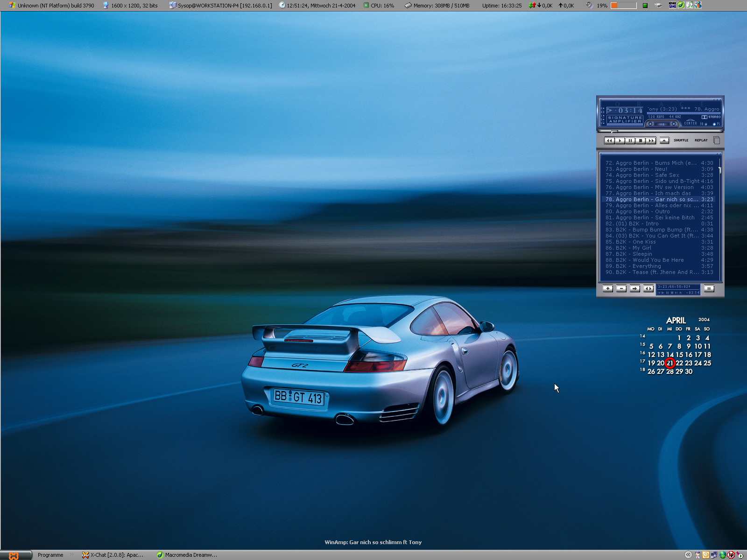Click the start button on the taskbar
This screenshot has width=747, height=560.
click(15, 555)
